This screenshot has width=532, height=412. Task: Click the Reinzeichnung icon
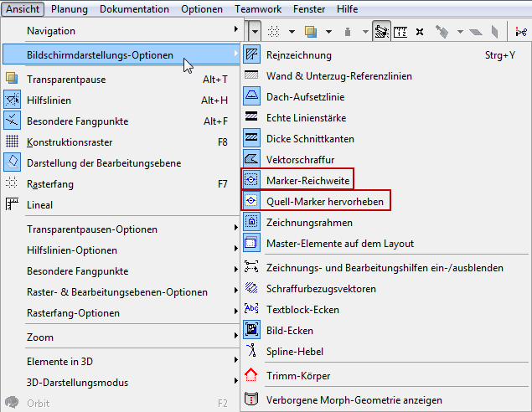pyautogui.click(x=251, y=54)
